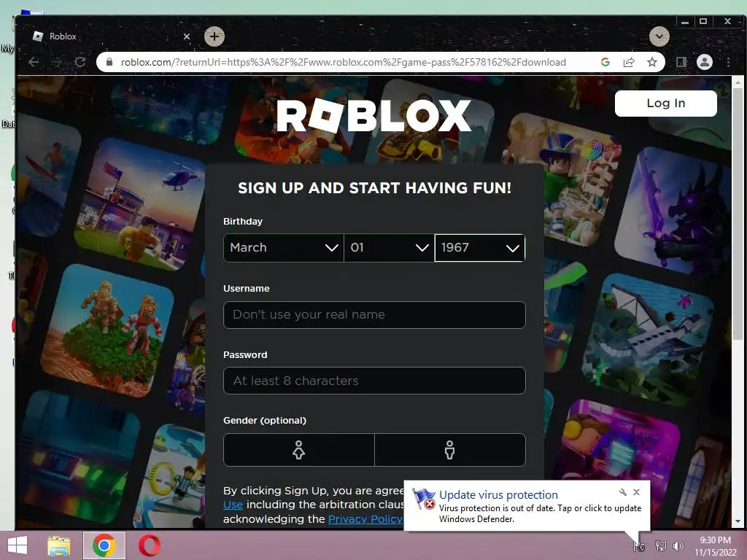
Task: Launch Opera from the taskbar
Action: 150,545
